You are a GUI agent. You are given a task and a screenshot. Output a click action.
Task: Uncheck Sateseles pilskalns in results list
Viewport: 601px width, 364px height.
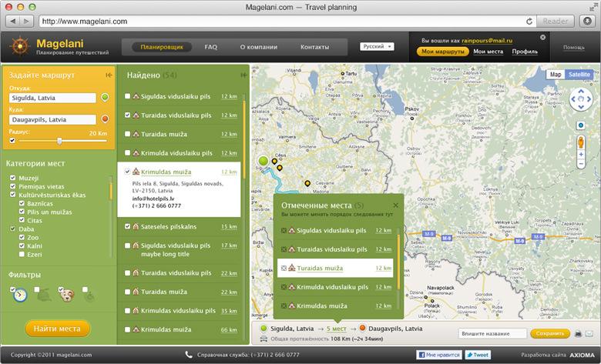point(127,227)
